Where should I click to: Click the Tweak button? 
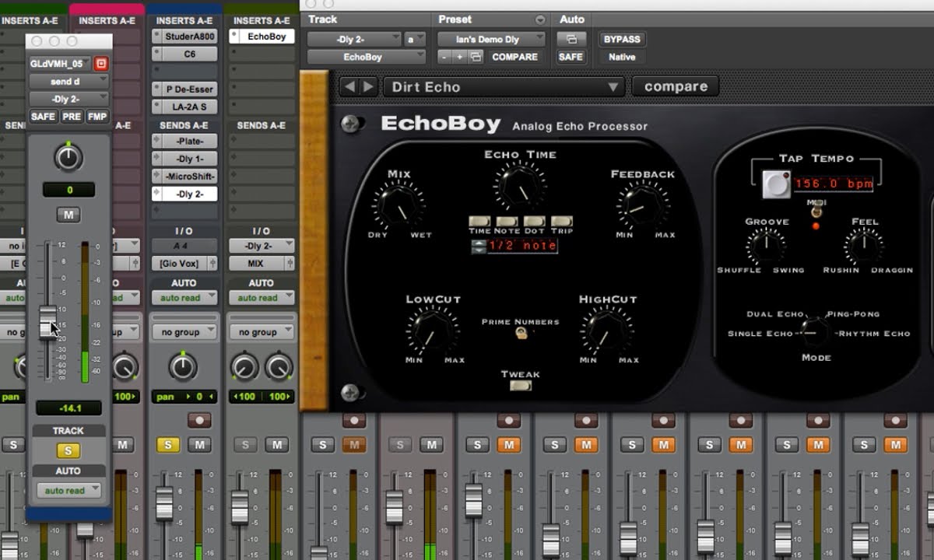520,385
